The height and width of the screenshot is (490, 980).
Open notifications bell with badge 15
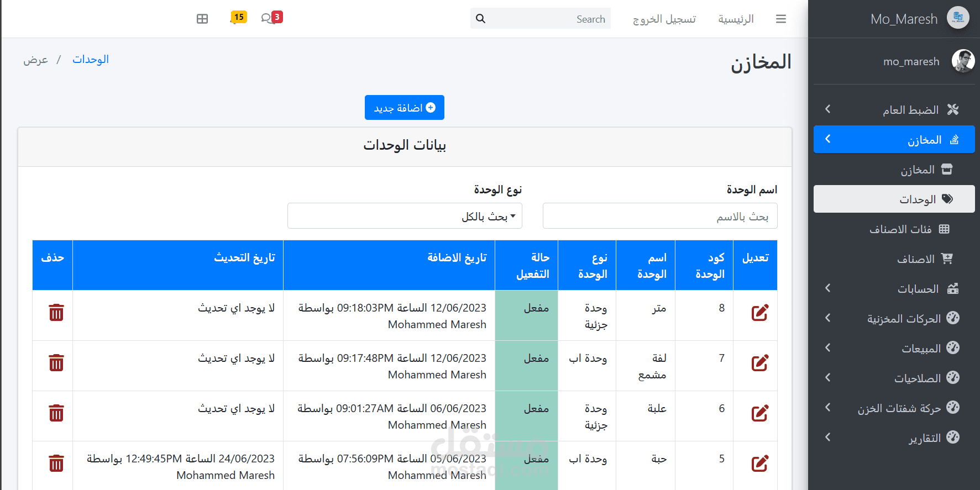coord(238,18)
